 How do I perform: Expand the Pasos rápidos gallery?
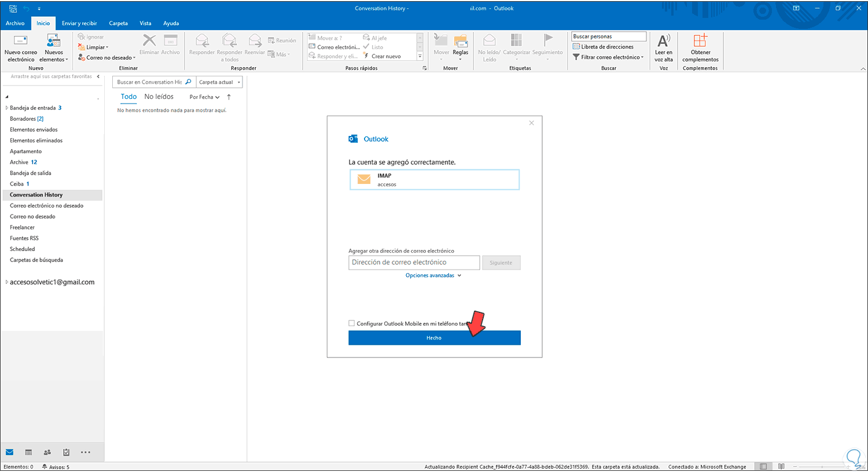point(420,57)
